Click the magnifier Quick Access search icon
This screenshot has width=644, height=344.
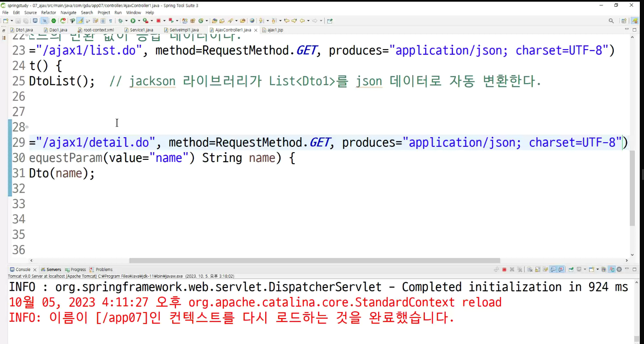[x=611, y=21]
